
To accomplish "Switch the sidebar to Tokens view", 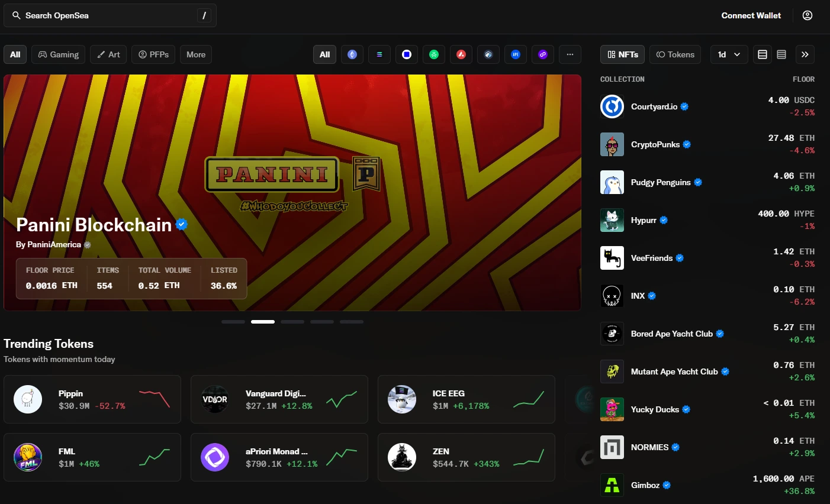I will click(675, 54).
